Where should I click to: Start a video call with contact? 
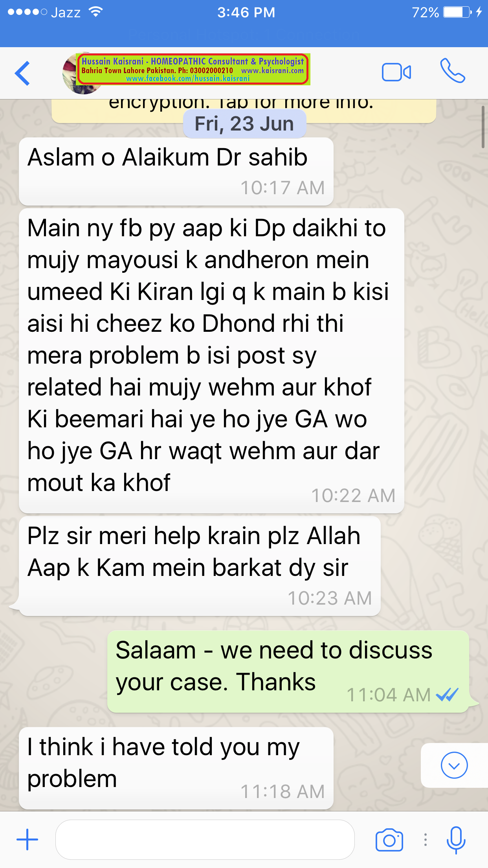tap(396, 72)
